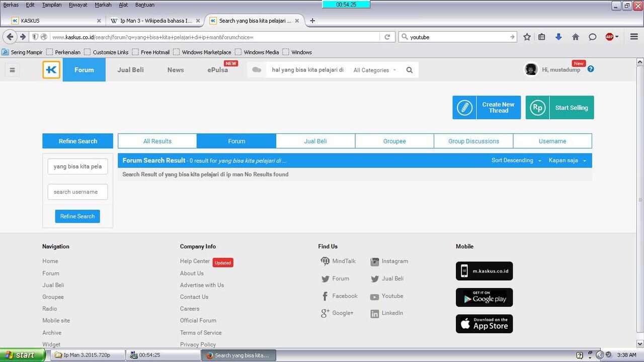This screenshot has height=362, width=644.
Task: Switch to the Username results tab
Action: tap(552, 141)
